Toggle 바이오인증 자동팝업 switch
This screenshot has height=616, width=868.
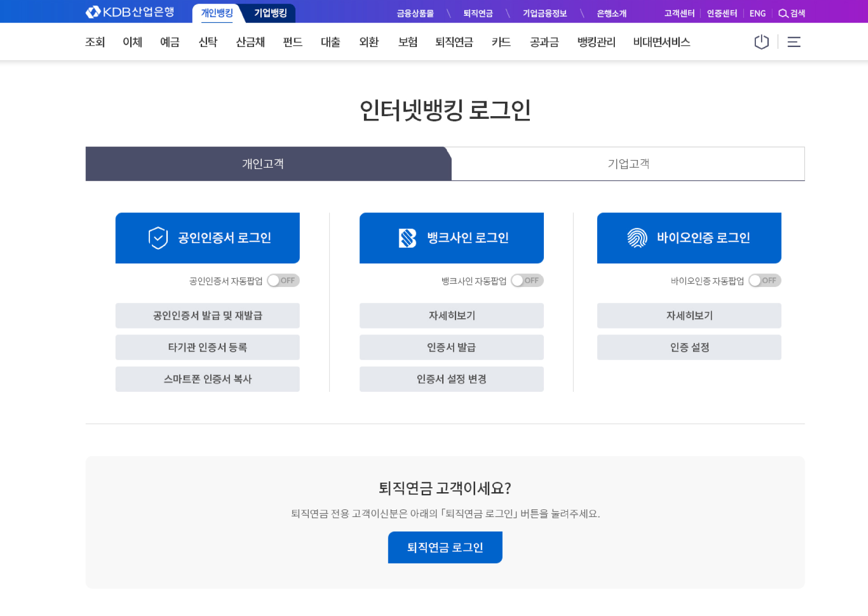pyautogui.click(x=764, y=281)
